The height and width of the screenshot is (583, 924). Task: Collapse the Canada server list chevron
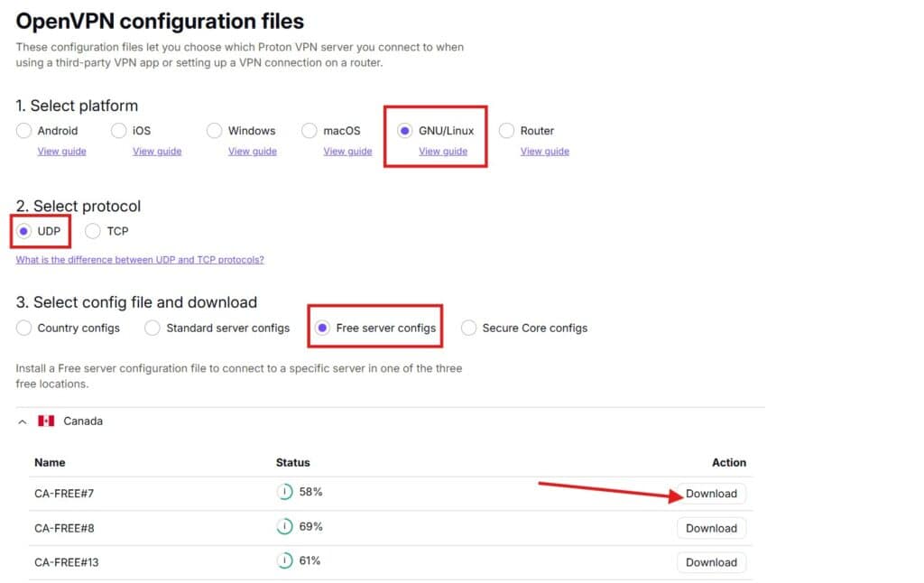coord(23,421)
